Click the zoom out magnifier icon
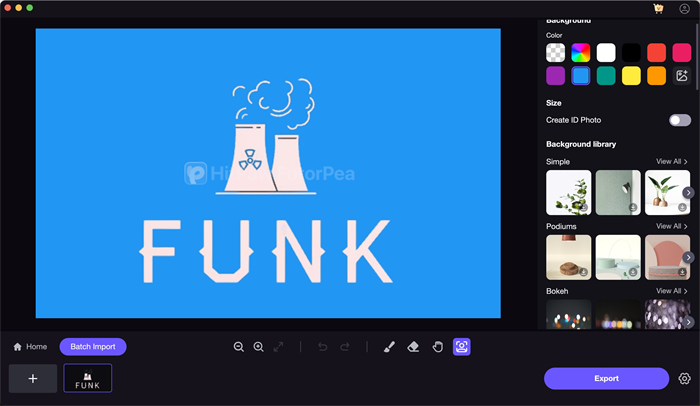The width and height of the screenshot is (700, 406). click(239, 347)
